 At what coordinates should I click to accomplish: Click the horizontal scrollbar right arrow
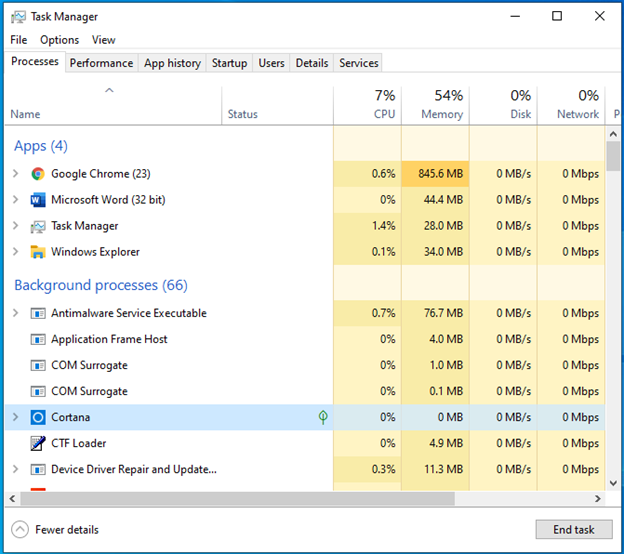[x=598, y=498]
